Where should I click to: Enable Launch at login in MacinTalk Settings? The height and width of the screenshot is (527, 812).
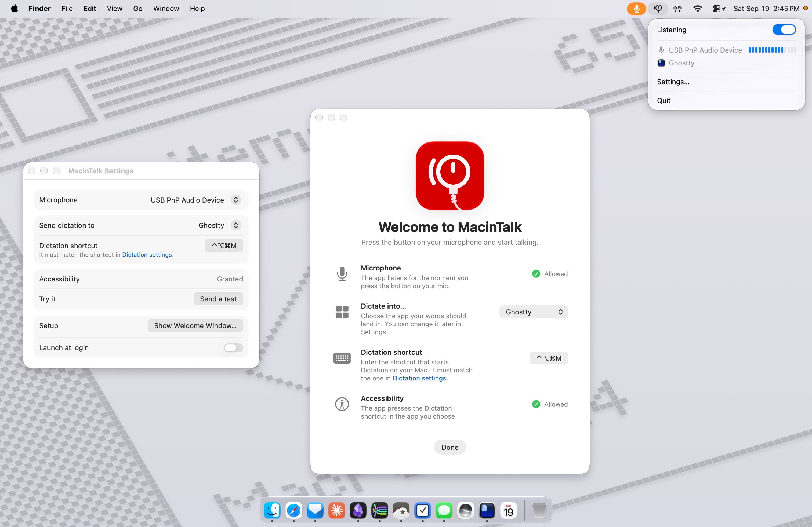(233, 348)
